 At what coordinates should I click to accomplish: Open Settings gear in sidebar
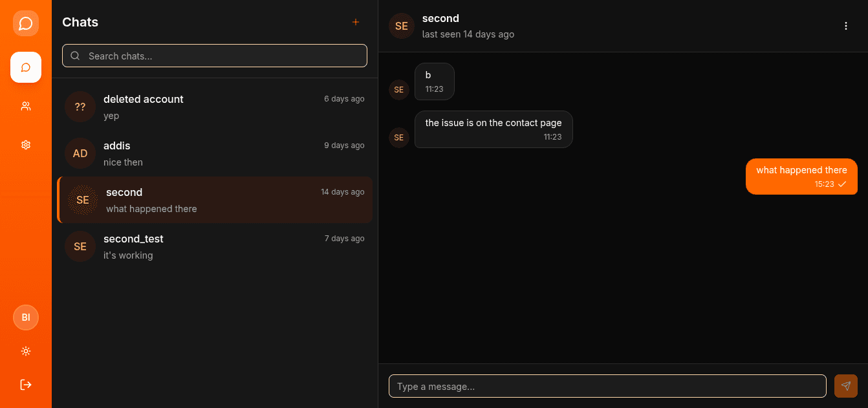pos(26,145)
